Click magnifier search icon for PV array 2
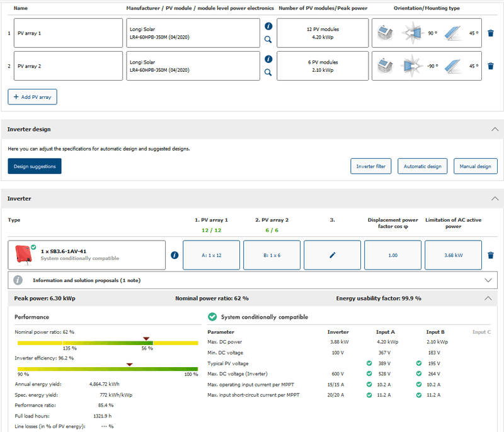 click(268, 72)
